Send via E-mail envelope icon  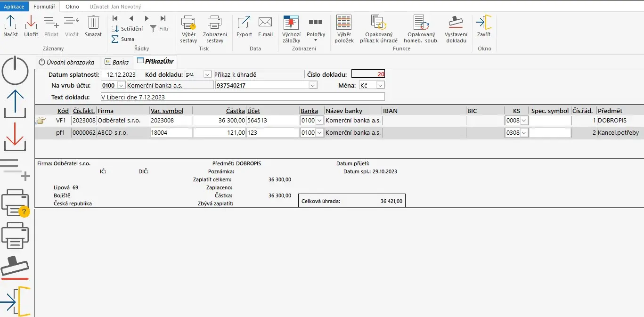click(x=265, y=23)
